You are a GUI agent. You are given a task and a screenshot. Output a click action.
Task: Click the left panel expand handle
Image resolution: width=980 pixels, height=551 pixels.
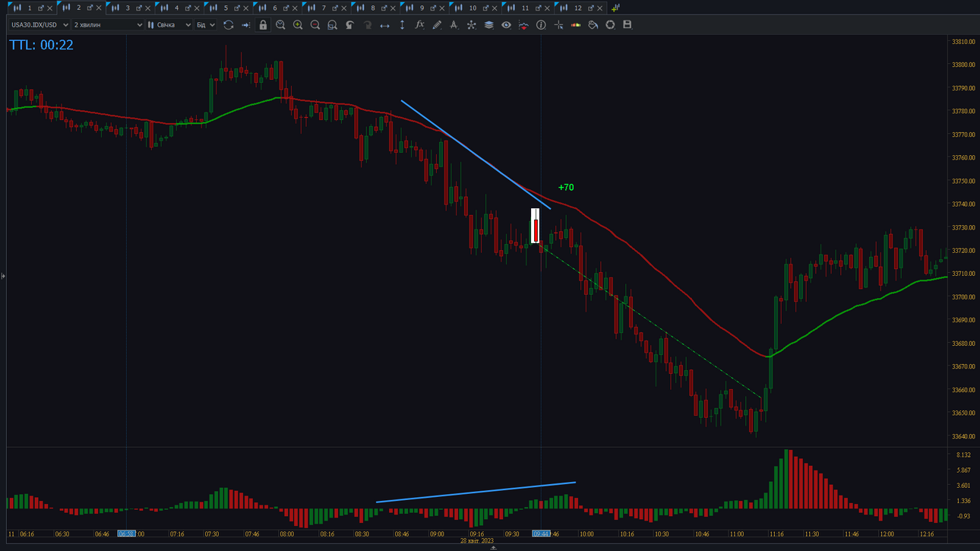pos(3,276)
